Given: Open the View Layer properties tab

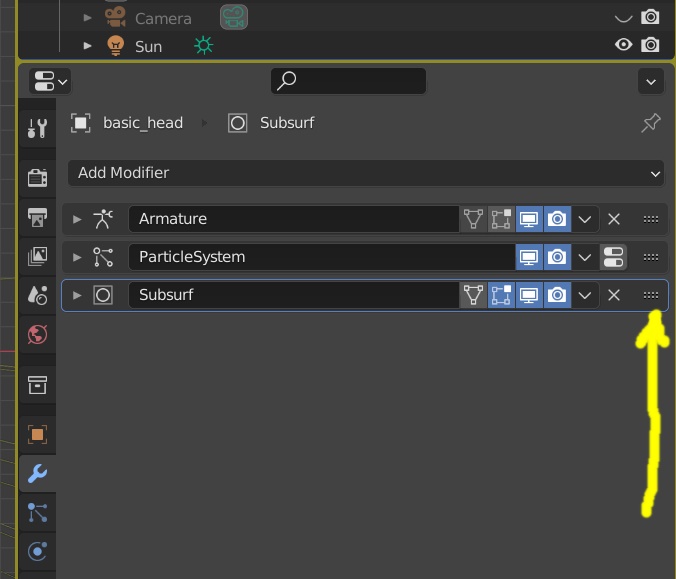Looking at the screenshot, I should (x=37, y=256).
